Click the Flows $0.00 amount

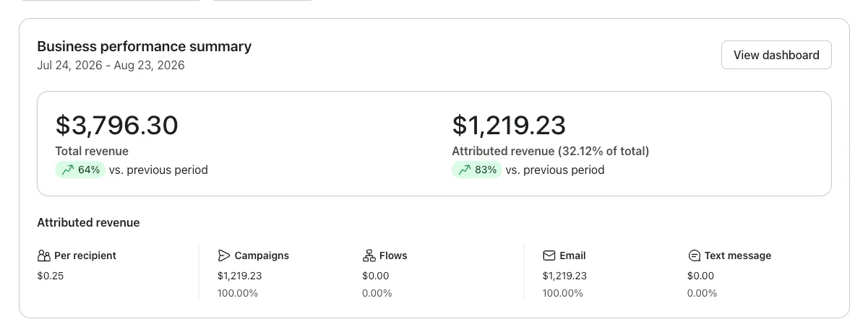[376, 276]
